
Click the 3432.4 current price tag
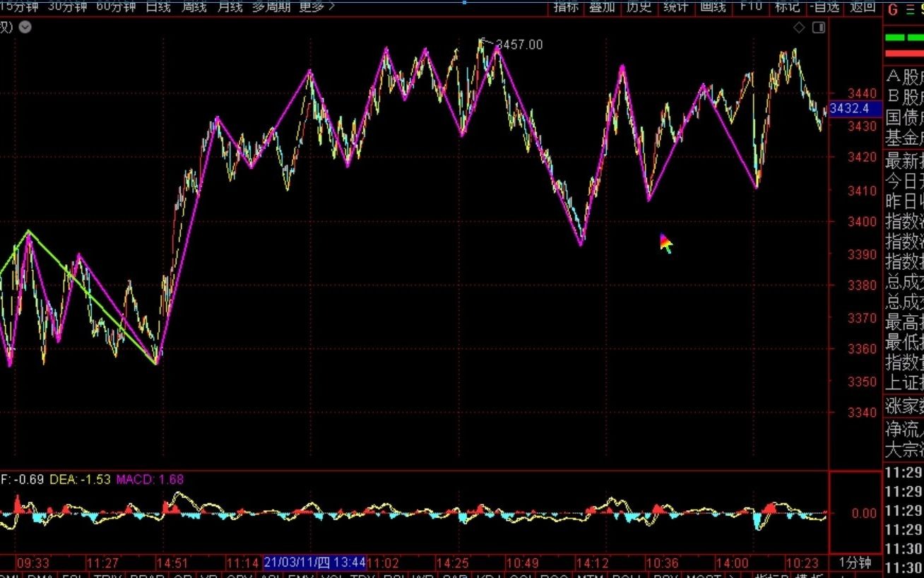[x=855, y=109]
